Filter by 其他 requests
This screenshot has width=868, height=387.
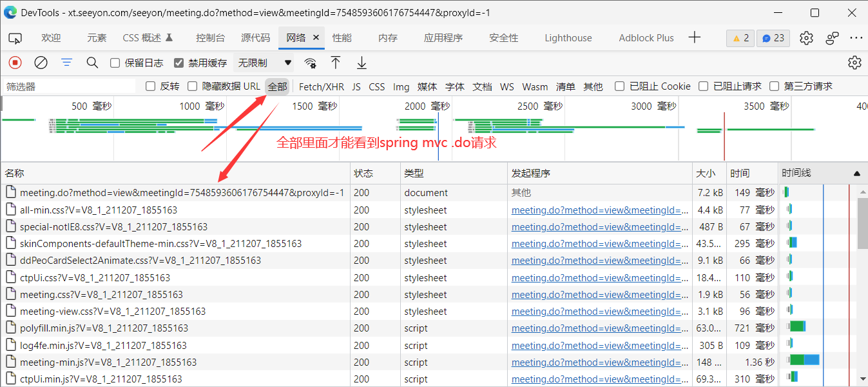[x=593, y=86]
